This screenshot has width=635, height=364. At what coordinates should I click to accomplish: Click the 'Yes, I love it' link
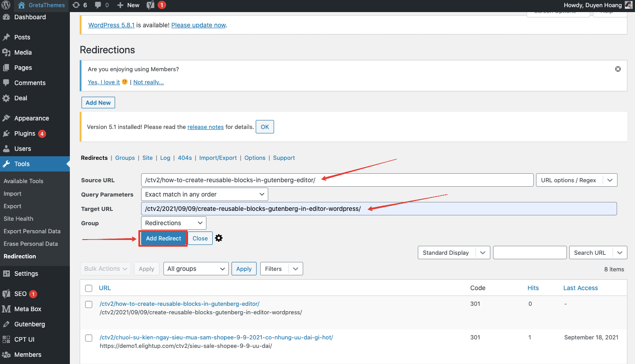[x=104, y=82]
